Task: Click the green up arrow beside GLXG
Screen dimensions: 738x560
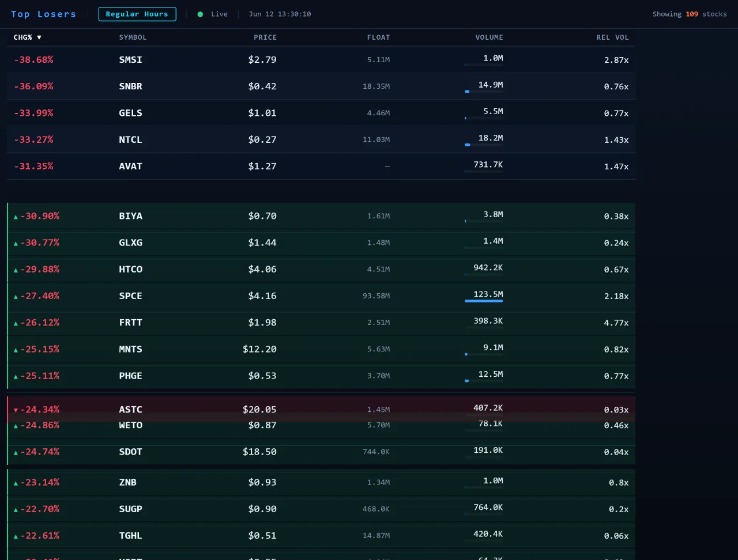Action: pos(16,243)
